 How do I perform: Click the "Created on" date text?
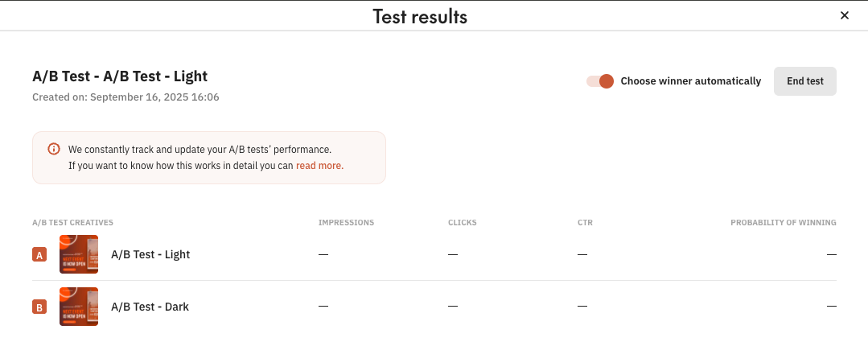[125, 97]
